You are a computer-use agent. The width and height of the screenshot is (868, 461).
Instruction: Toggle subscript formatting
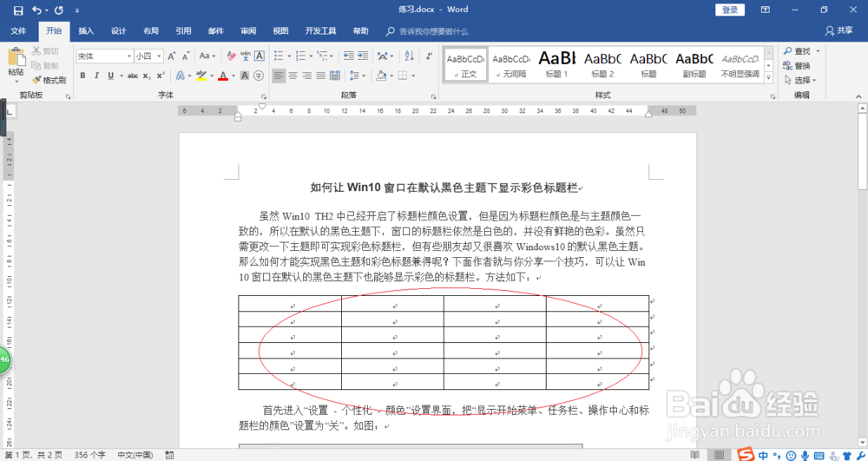[147, 76]
